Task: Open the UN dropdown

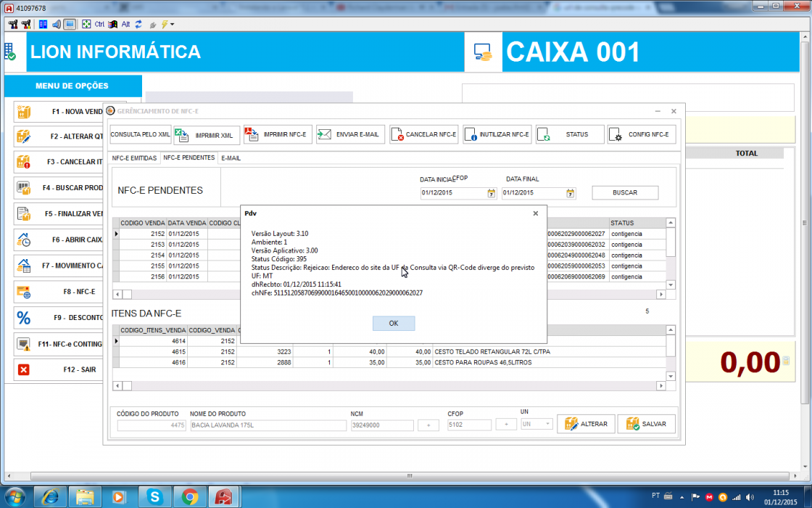Action: (547, 424)
